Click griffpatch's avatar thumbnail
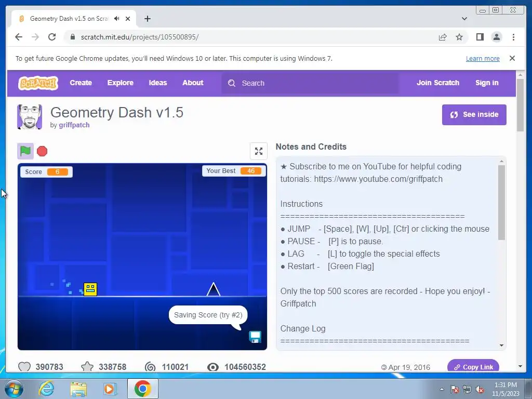Screen dimensions: 532x399 [30, 117]
